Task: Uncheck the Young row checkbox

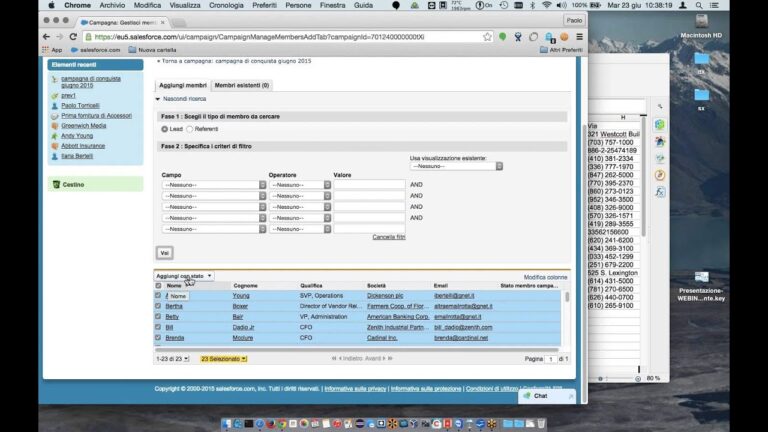Action: 158,296
